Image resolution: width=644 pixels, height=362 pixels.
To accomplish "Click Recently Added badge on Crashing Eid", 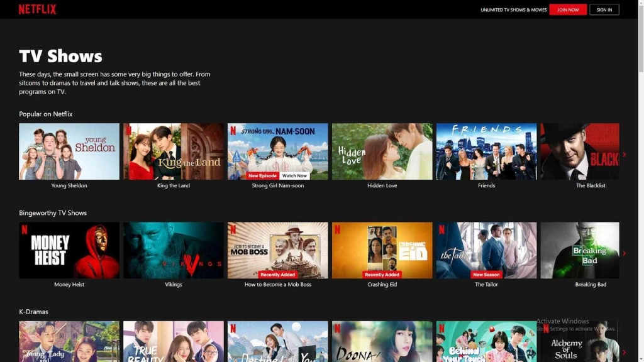I will pos(382,275).
